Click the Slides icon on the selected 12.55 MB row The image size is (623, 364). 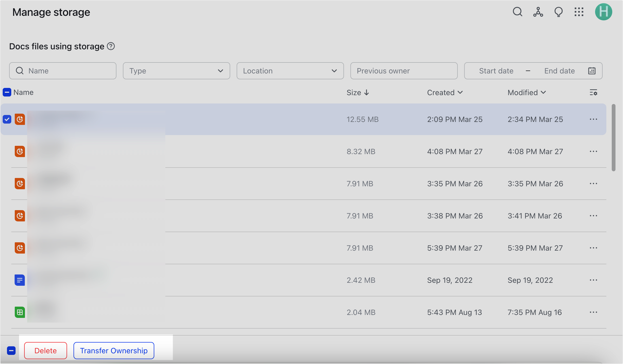[x=20, y=119]
